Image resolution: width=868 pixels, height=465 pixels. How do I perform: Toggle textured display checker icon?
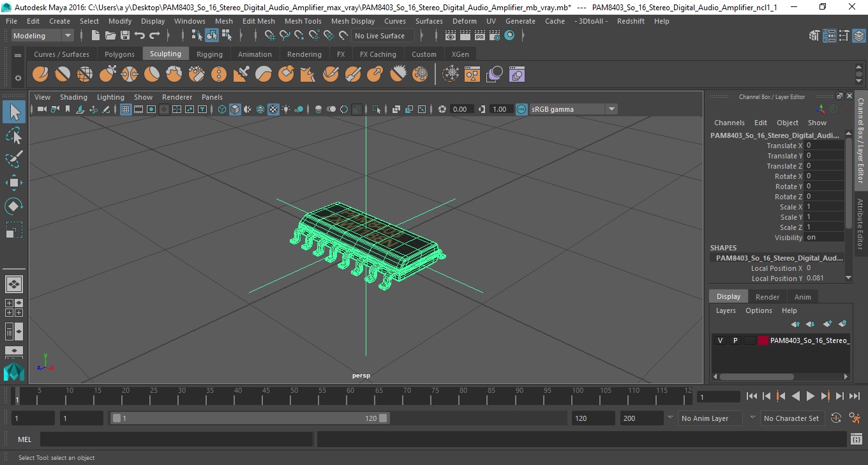pos(273,109)
